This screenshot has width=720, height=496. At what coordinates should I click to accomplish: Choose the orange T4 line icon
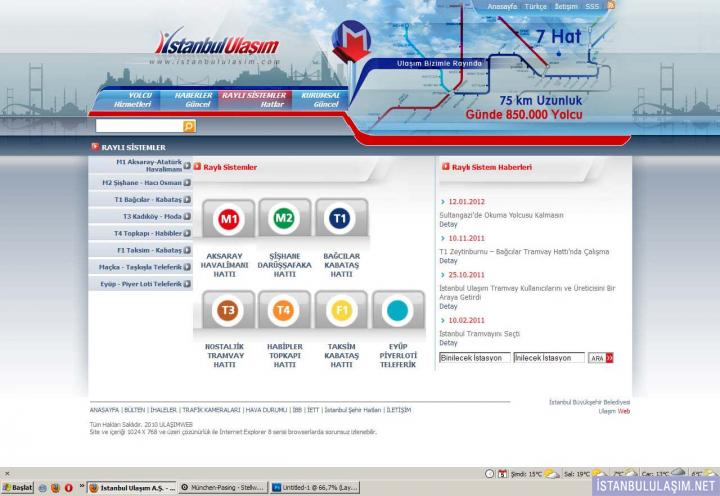pyautogui.click(x=284, y=311)
